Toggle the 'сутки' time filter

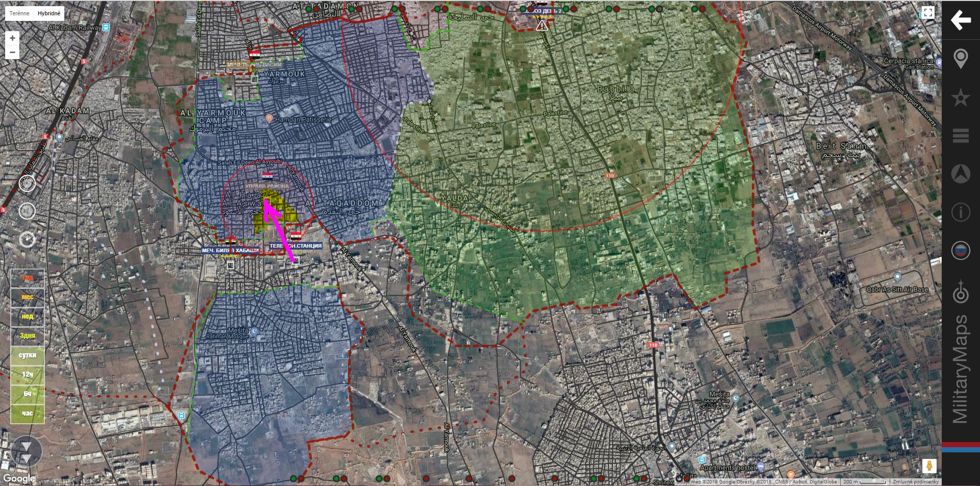[x=28, y=355]
